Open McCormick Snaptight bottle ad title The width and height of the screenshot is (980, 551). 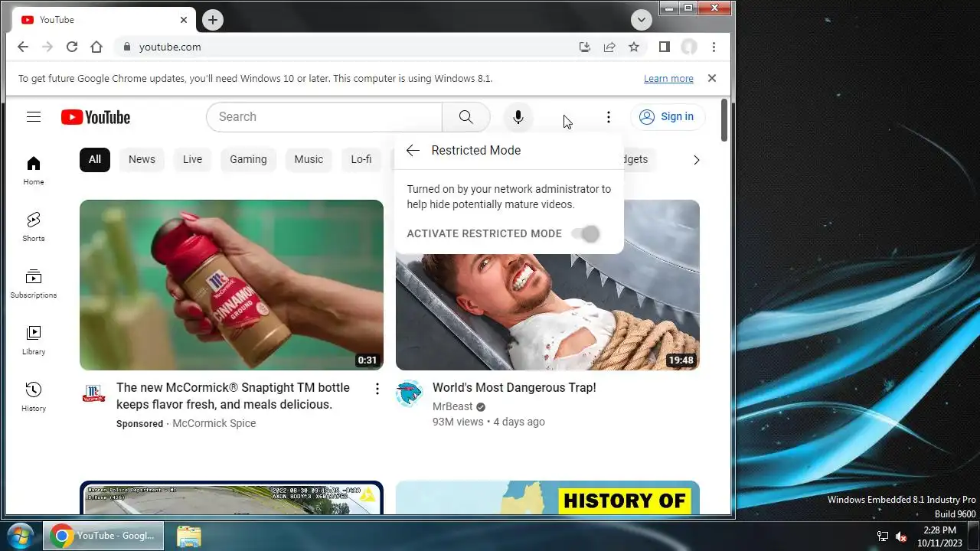click(x=234, y=396)
